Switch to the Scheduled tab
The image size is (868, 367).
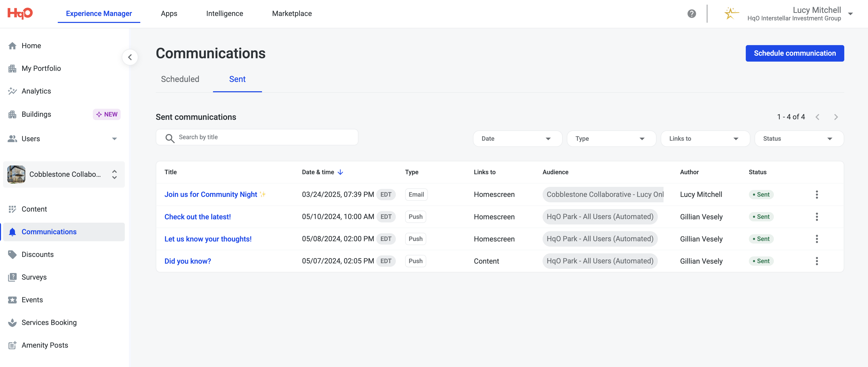(x=180, y=79)
